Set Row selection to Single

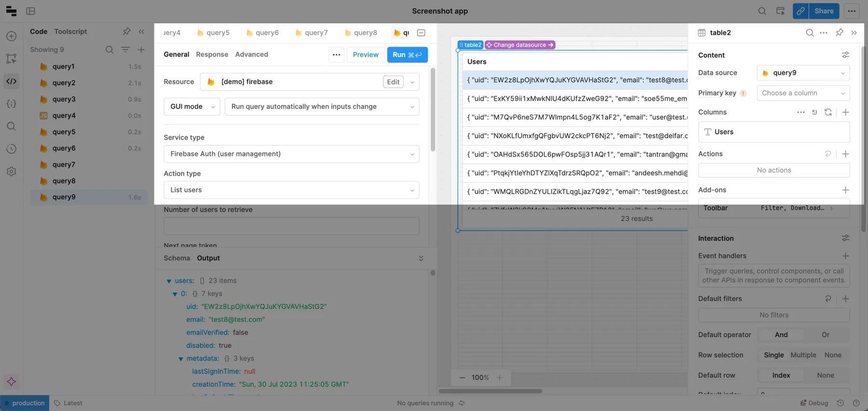pyautogui.click(x=773, y=355)
